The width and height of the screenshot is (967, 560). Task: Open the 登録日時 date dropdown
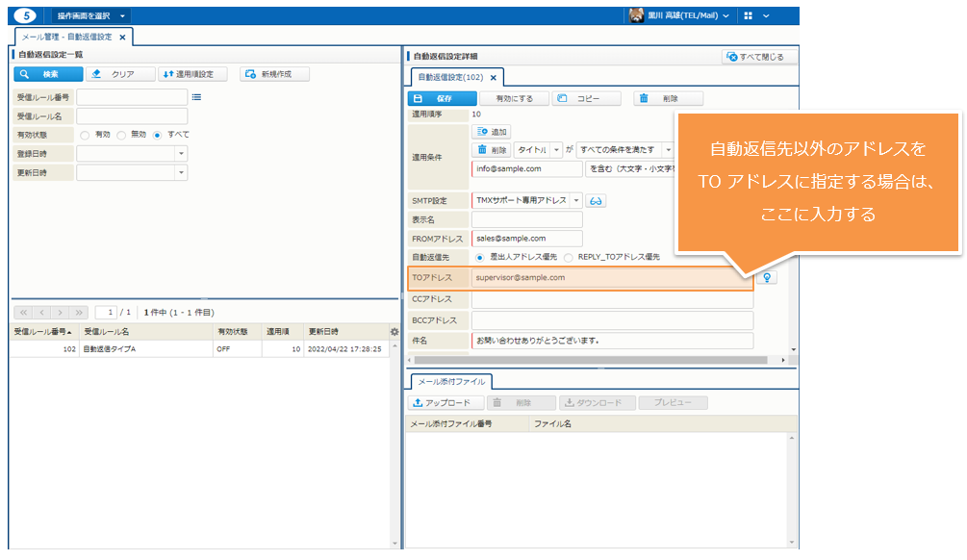tap(180, 154)
